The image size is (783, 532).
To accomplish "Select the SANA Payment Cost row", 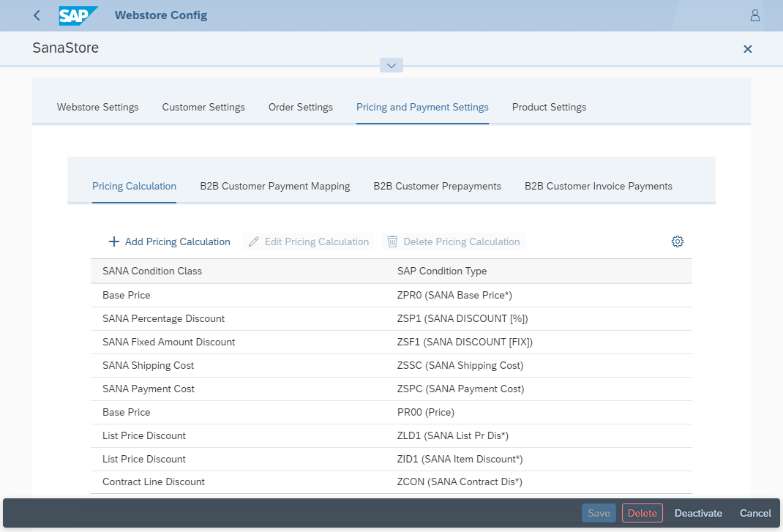I will click(391, 389).
